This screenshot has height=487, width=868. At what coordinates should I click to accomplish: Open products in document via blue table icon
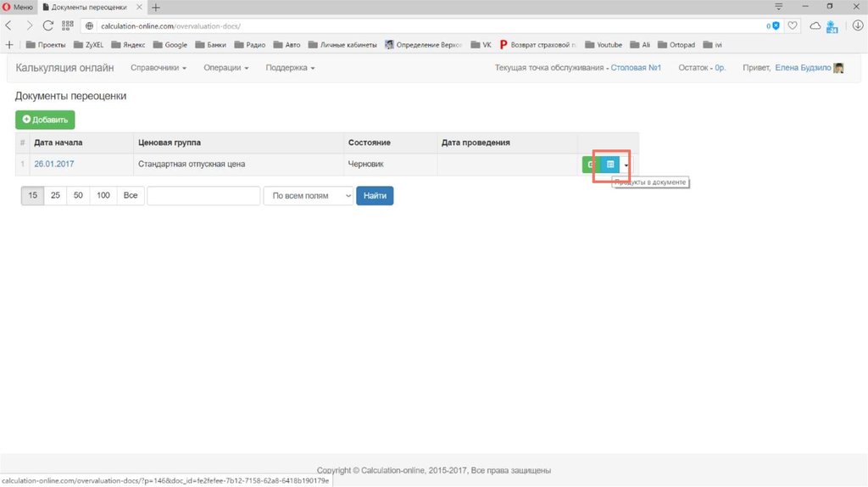[x=610, y=165]
